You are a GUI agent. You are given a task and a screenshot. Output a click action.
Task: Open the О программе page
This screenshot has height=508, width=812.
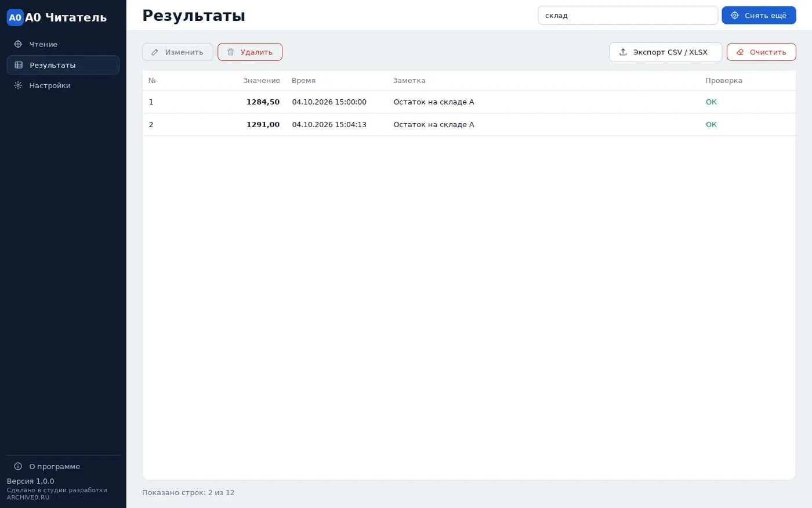point(63,466)
